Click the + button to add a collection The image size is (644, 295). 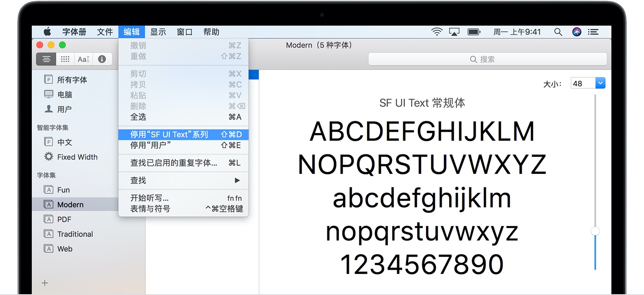point(44,283)
